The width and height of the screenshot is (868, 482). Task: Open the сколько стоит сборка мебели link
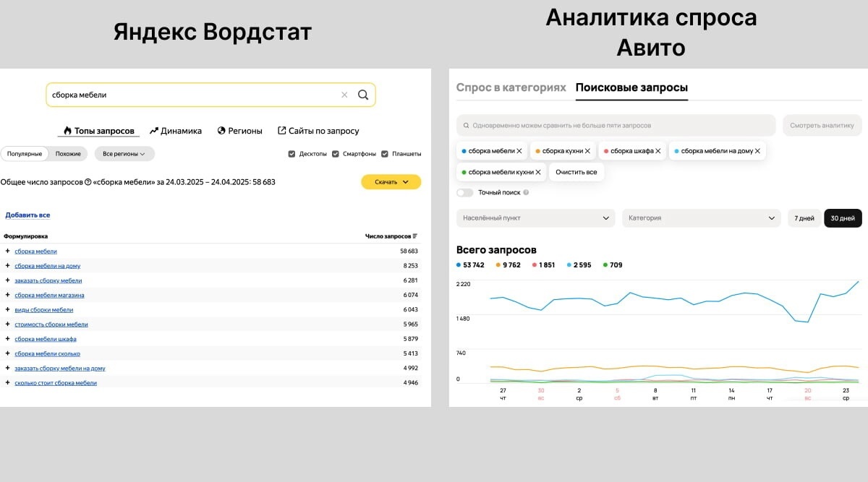[56, 383]
